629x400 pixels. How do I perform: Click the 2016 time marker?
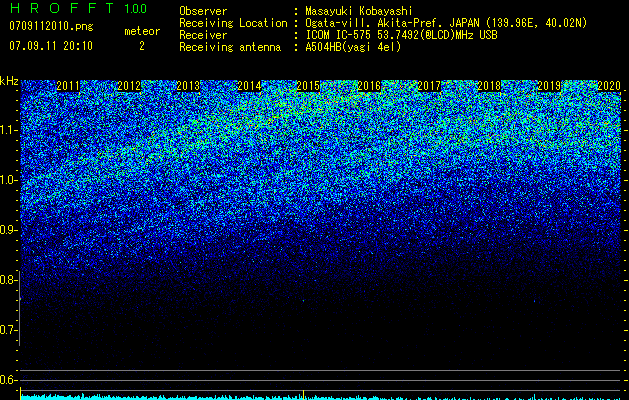click(369, 86)
